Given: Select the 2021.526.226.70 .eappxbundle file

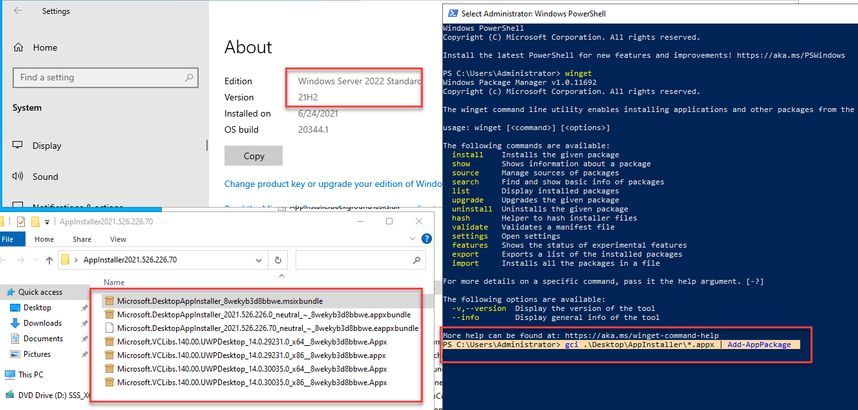Looking at the screenshot, I should click(x=268, y=328).
